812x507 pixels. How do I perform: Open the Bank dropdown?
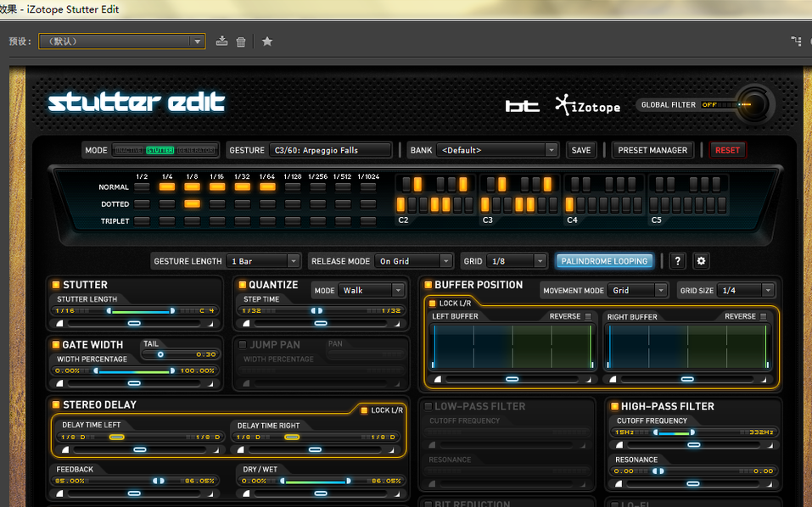497,150
